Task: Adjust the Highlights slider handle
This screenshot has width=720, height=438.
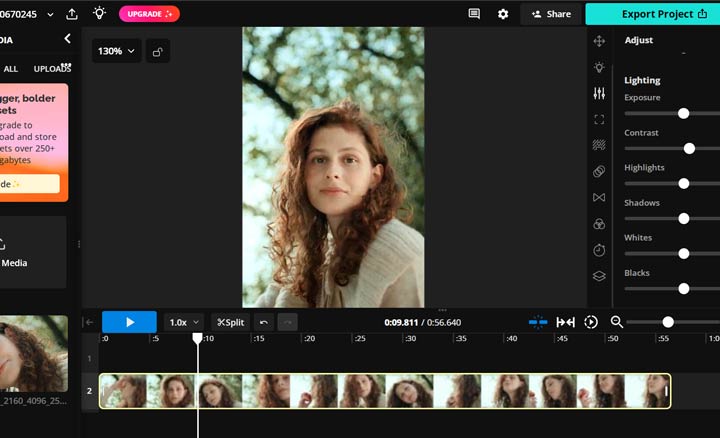Action: 684,184
